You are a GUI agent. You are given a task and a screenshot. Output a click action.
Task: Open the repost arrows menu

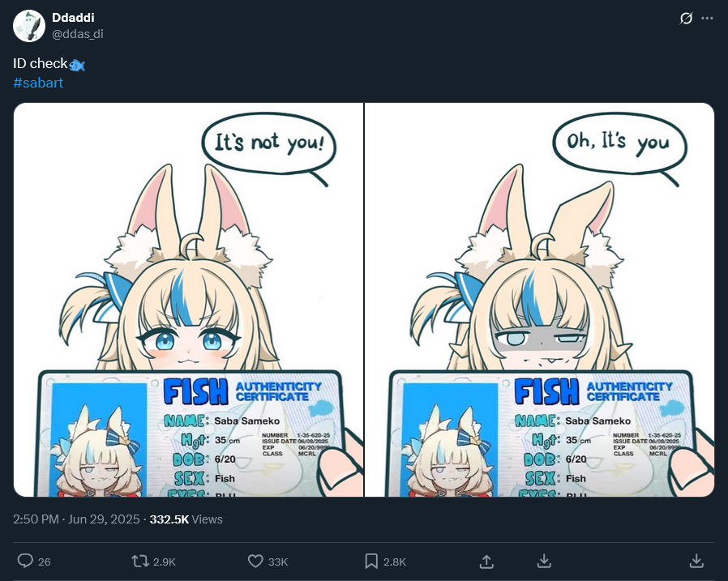click(x=140, y=561)
